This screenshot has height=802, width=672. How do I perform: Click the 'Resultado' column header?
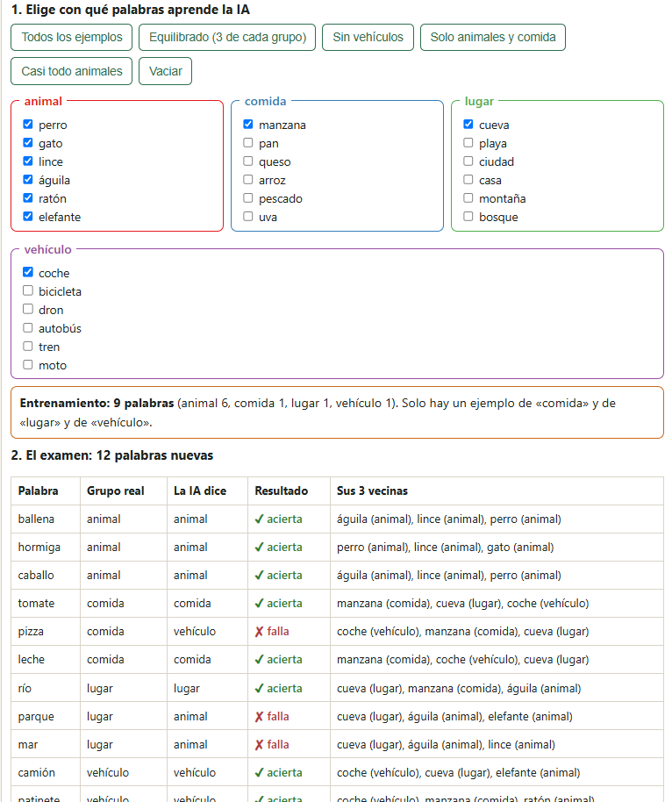(x=289, y=491)
